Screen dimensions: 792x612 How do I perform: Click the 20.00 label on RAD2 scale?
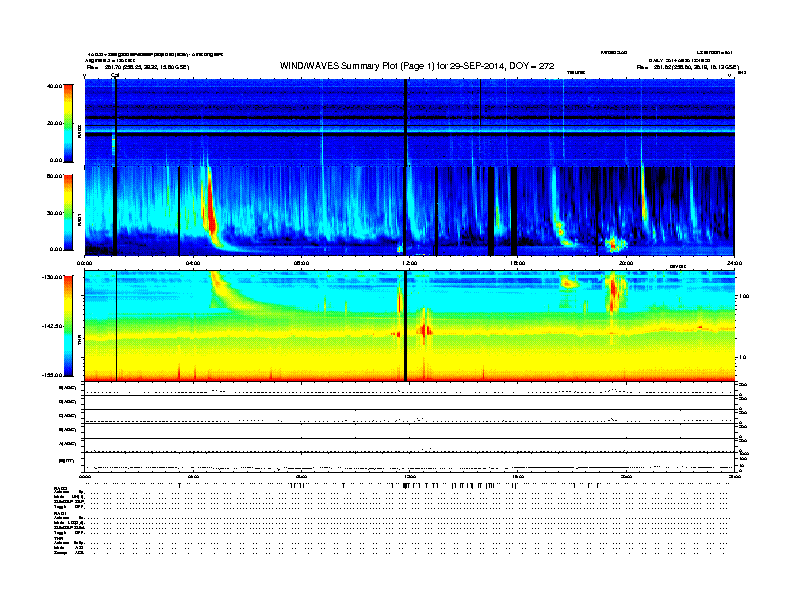click(54, 123)
